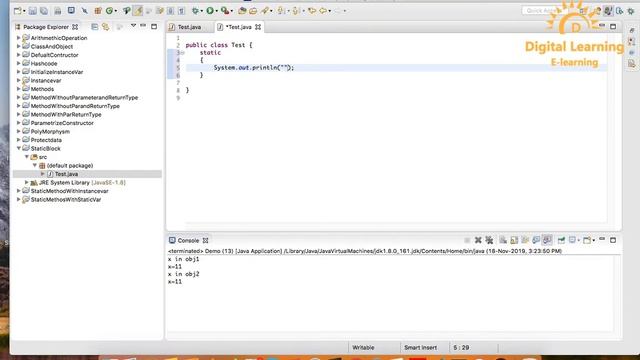The width and height of the screenshot is (640, 360).
Task: Select the Package Explorer tab
Action: 46,27
